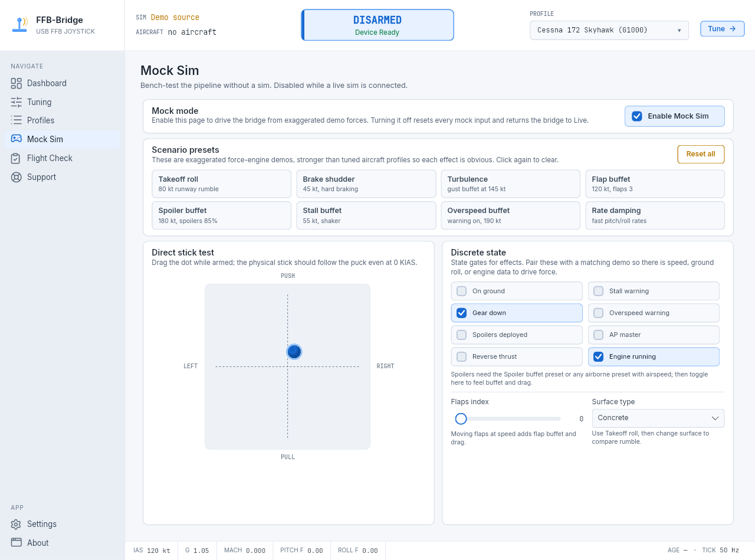Go to the Tuning page
The image size is (755, 560).
pos(62,102)
